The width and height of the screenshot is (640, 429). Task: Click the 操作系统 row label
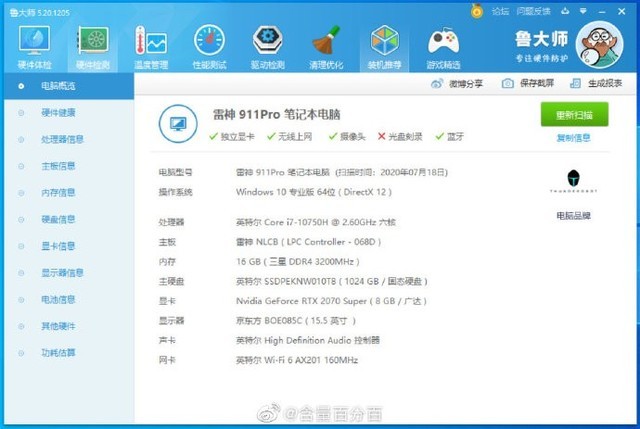175,192
